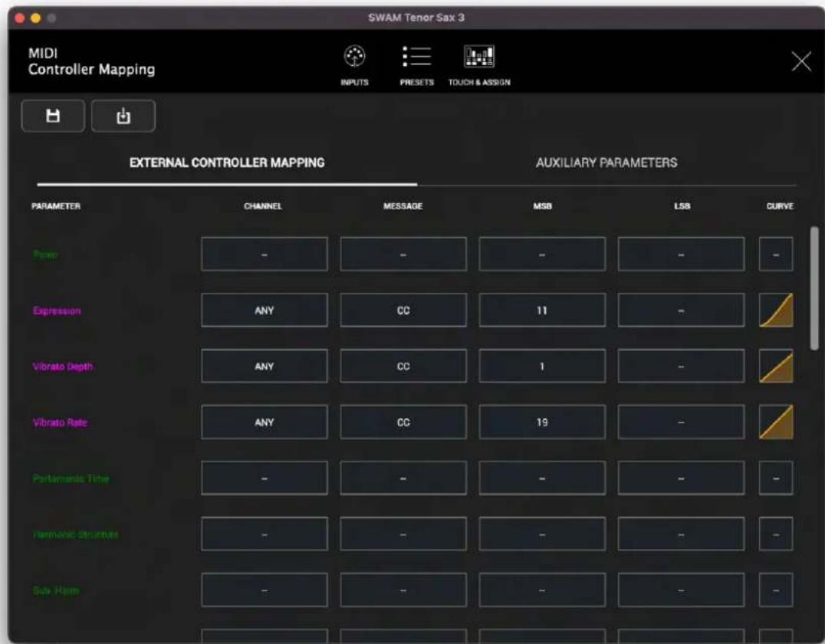The height and width of the screenshot is (644, 825).
Task: Click the MESSAGE column header
Action: 403,205
